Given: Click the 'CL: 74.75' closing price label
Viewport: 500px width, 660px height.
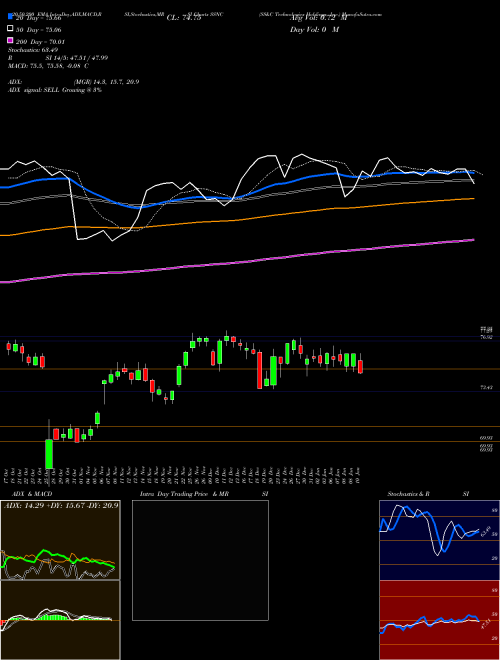Looking at the screenshot, I should 184,18.
